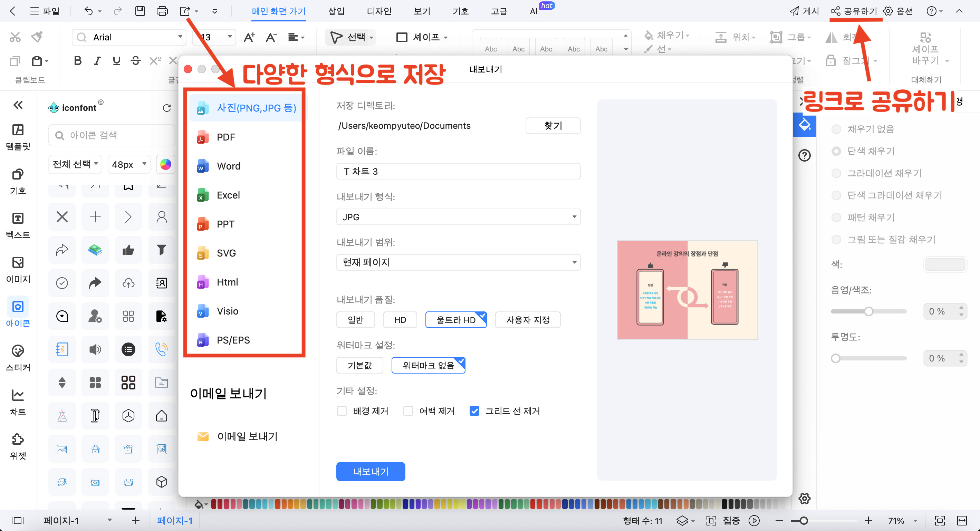This screenshot has width=980, height=531.
Task: Open the 텍스트 sidebar panel
Action: pyautogui.click(x=18, y=225)
